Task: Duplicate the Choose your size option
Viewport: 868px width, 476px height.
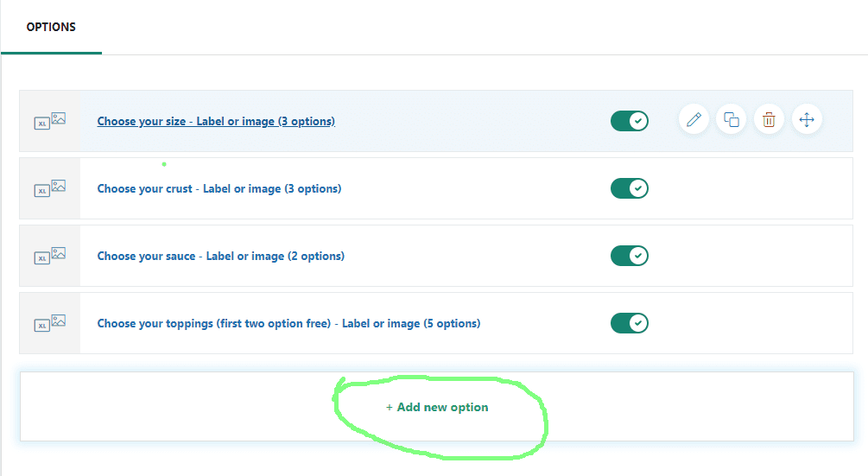Action: click(732, 119)
